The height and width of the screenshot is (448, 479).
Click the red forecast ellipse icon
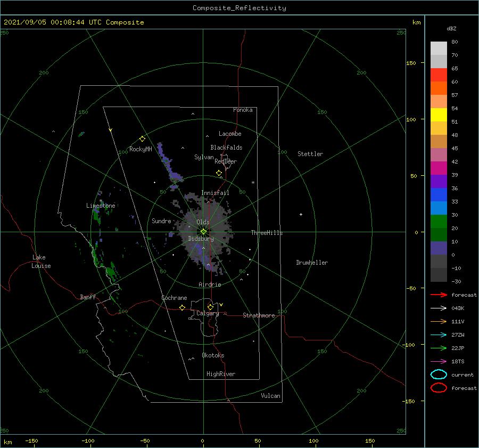click(439, 388)
